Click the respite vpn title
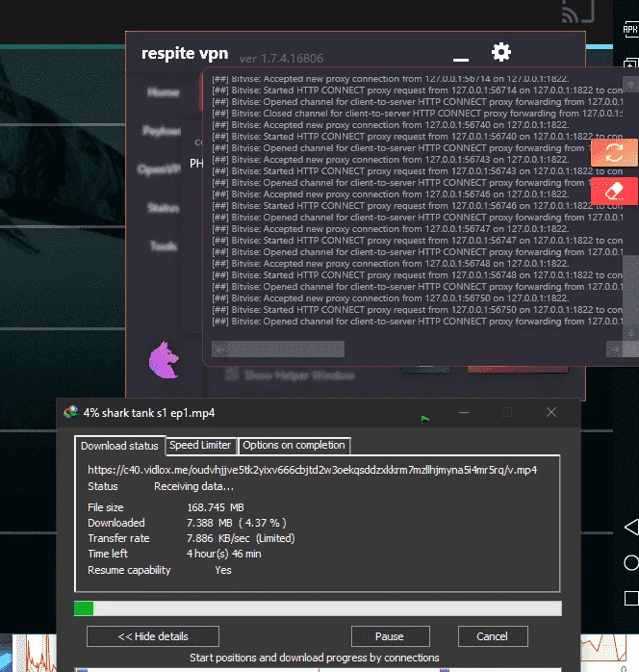Screen dimensions: 639x672 coord(185,54)
